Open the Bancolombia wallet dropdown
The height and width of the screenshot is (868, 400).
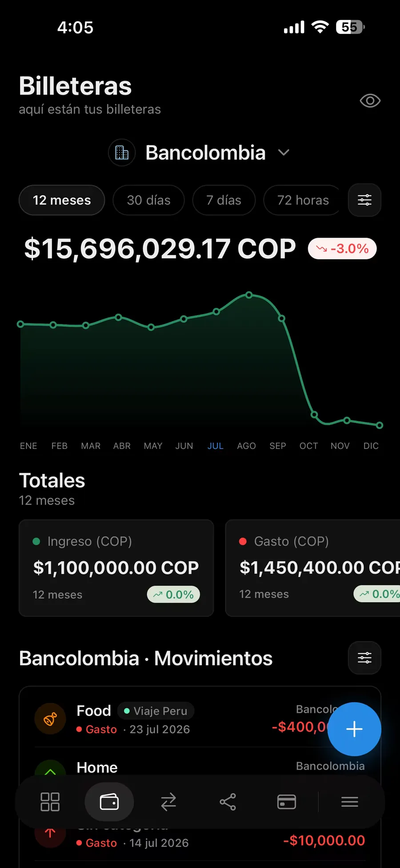tap(200, 153)
